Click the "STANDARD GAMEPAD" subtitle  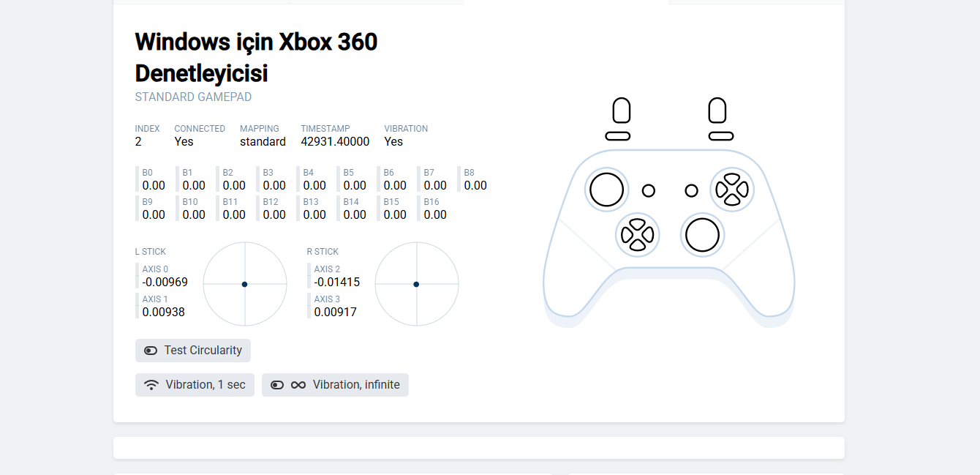(193, 97)
